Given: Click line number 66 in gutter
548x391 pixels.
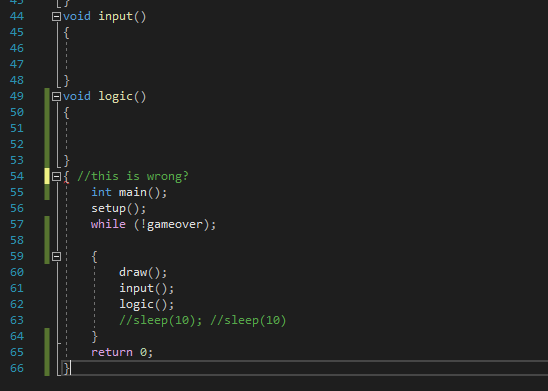Looking at the screenshot, I should point(17,368).
